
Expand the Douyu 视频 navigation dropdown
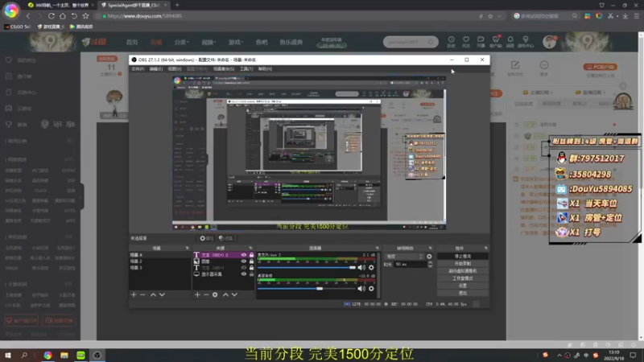pyautogui.click(x=208, y=43)
